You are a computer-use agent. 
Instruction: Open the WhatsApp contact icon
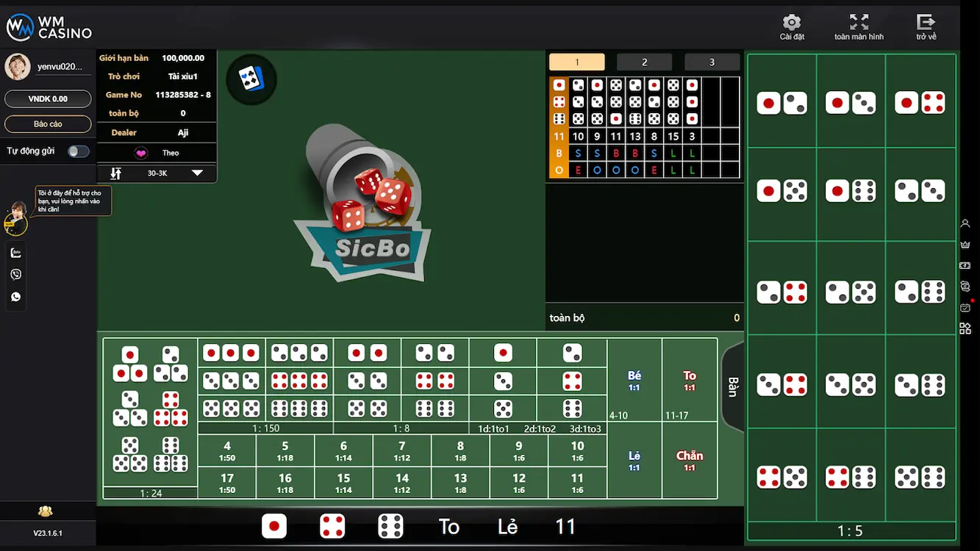[16, 297]
